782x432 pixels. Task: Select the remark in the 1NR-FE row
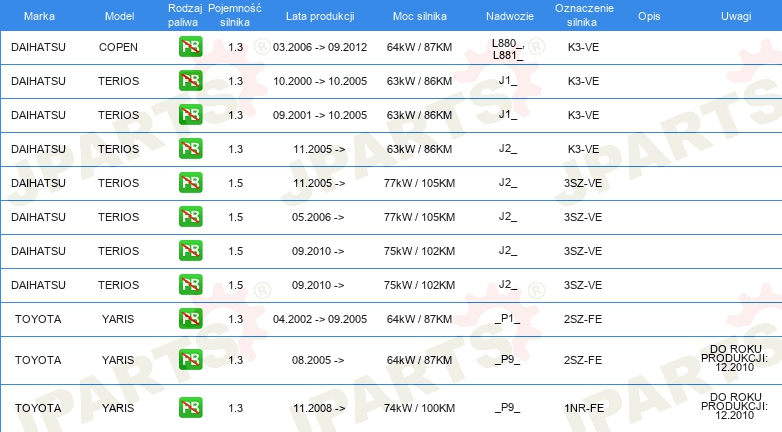coord(735,406)
